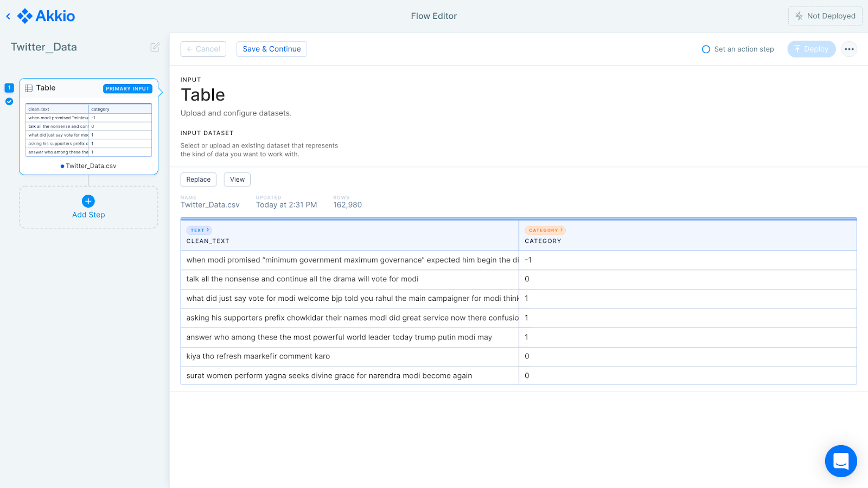Click the blue plus Add Step icon
868x488 pixels.
tap(88, 201)
